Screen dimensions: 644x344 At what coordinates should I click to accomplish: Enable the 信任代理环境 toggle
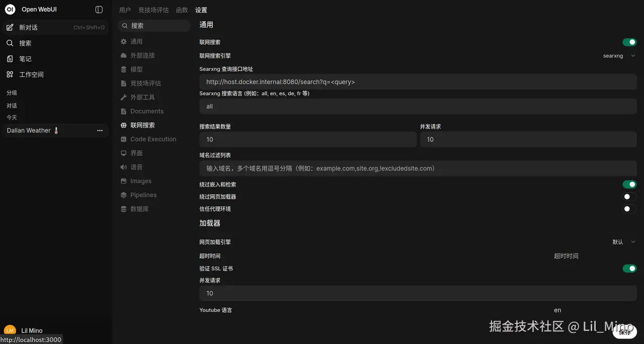pos(629,209)
